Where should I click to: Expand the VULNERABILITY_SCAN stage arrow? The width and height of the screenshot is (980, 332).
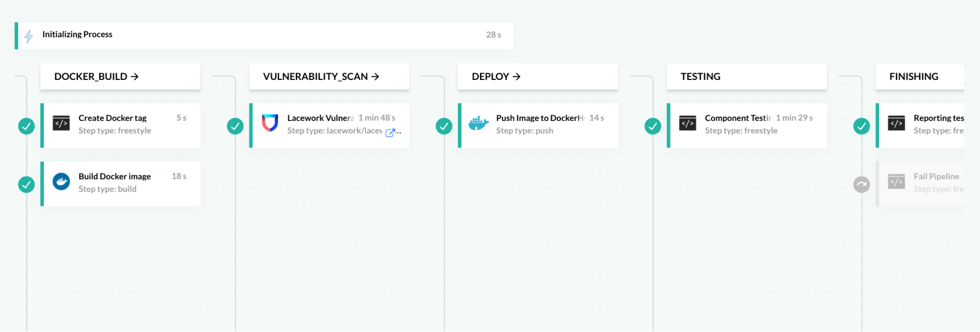[375, 77]
